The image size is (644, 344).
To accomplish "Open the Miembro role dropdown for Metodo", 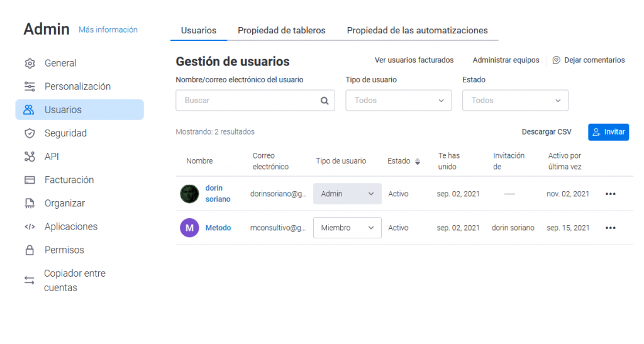I will click(x=347, y=228).
